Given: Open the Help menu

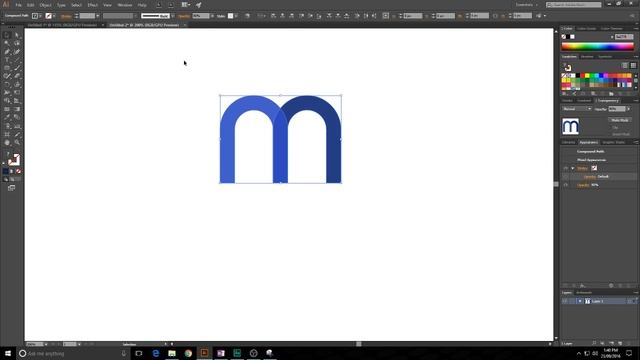Looking at the screenshot, I should pyautogui.click(x=142, y=5).
